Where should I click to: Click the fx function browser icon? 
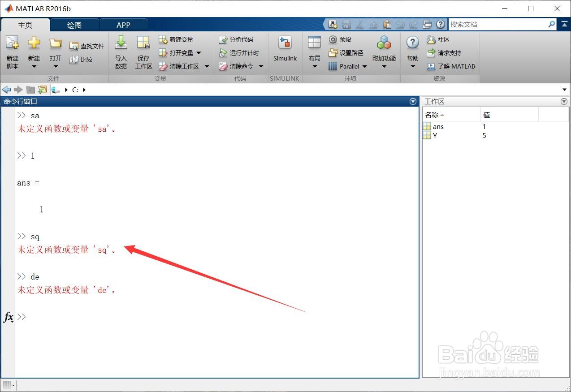9,317
